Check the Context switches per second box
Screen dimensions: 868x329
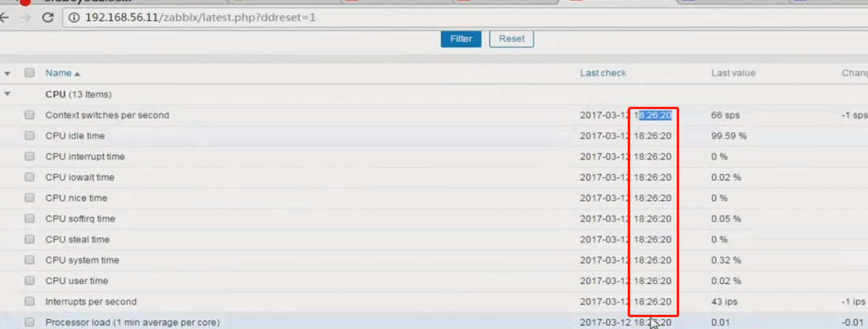pyautogui.click(x=29, y=115)
